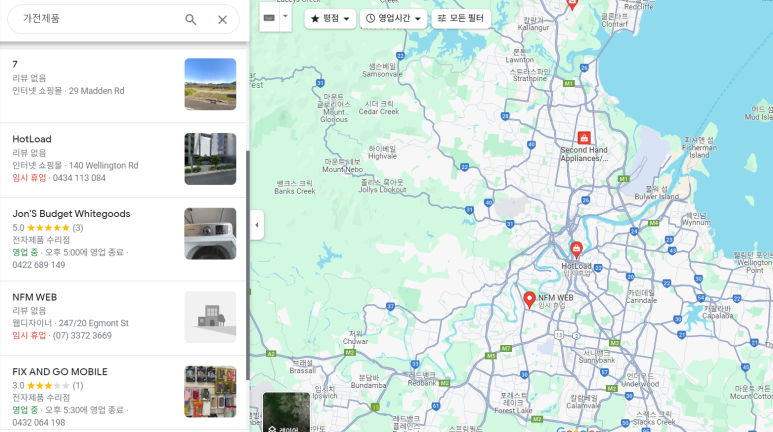Click phone number 0432 064 198
The image size is (773, 432).
pyautogui.click(x=39, y=423)
